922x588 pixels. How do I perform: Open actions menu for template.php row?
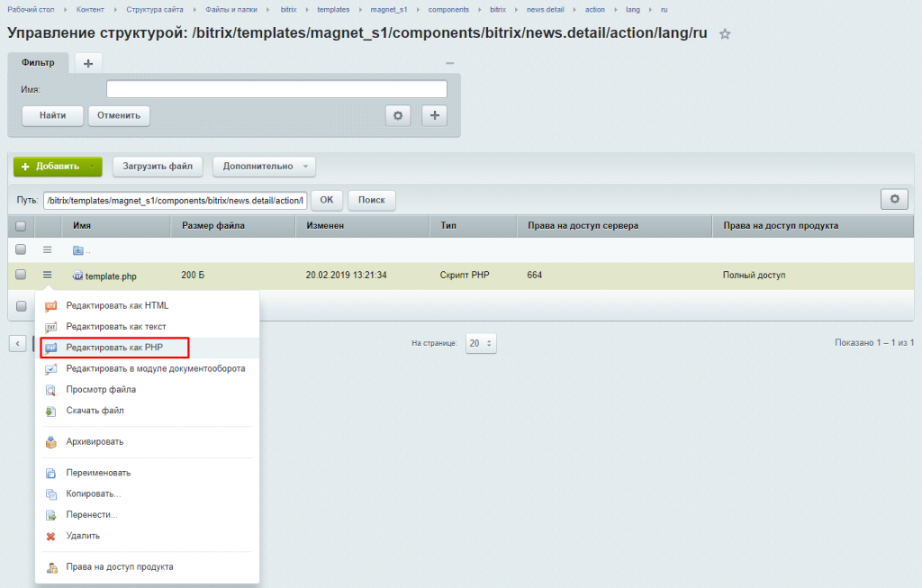[x=48, y=275]
